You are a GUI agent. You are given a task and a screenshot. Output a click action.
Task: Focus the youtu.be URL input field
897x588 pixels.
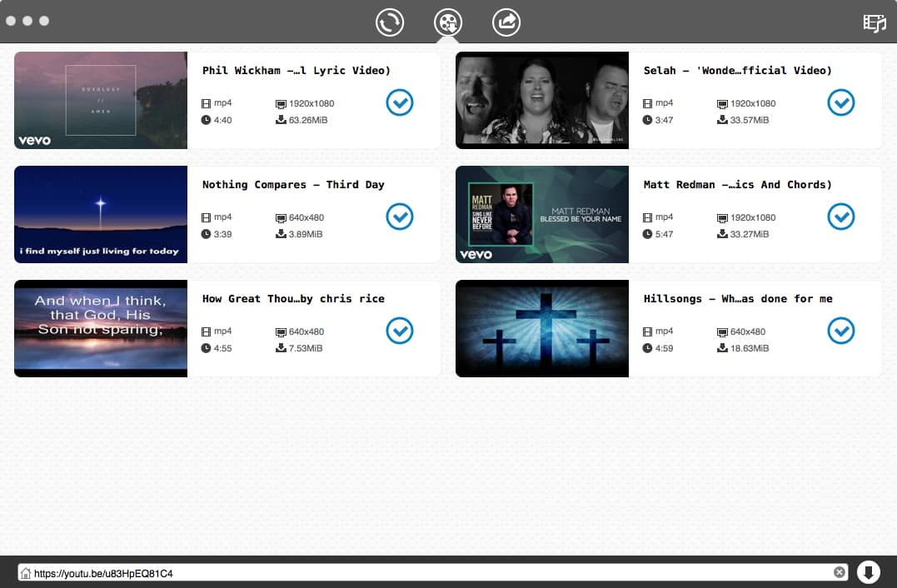433,572
